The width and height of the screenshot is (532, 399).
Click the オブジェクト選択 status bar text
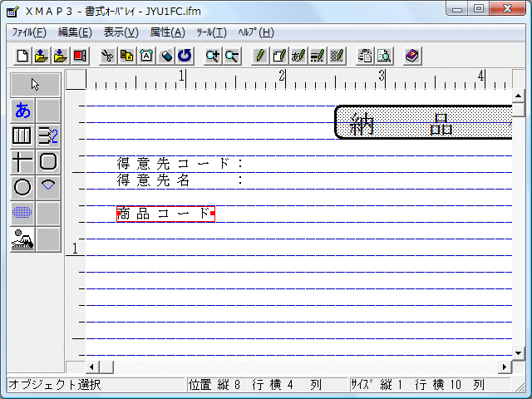[x=55, y=385]
